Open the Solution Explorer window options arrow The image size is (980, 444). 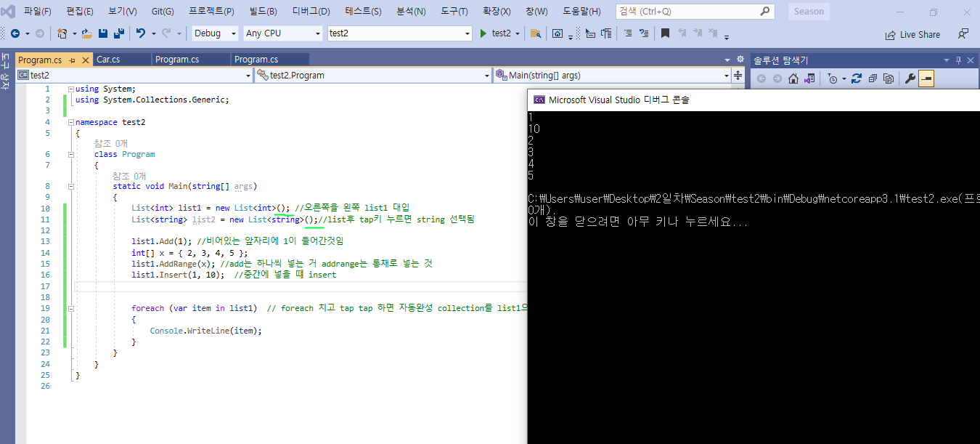[945, 60]
